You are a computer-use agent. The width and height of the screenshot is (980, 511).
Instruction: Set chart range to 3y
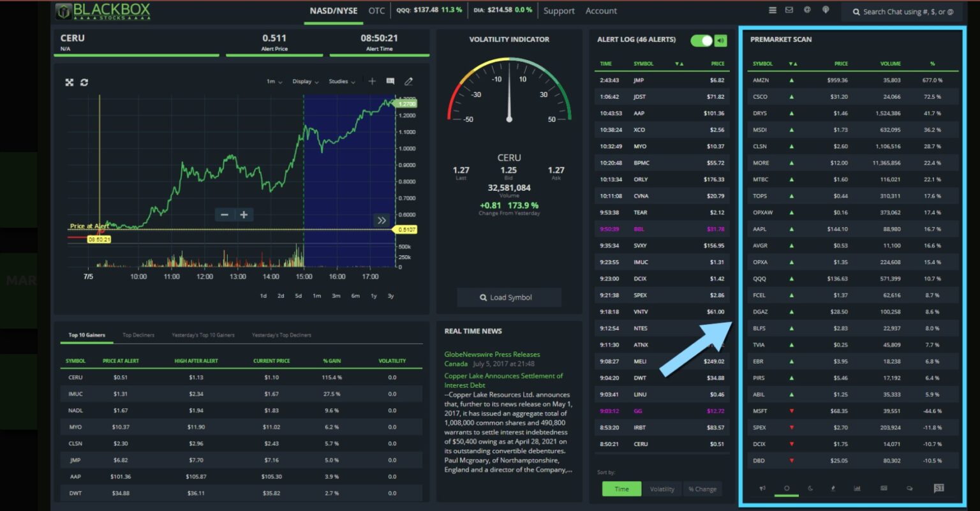coord(390,296)
